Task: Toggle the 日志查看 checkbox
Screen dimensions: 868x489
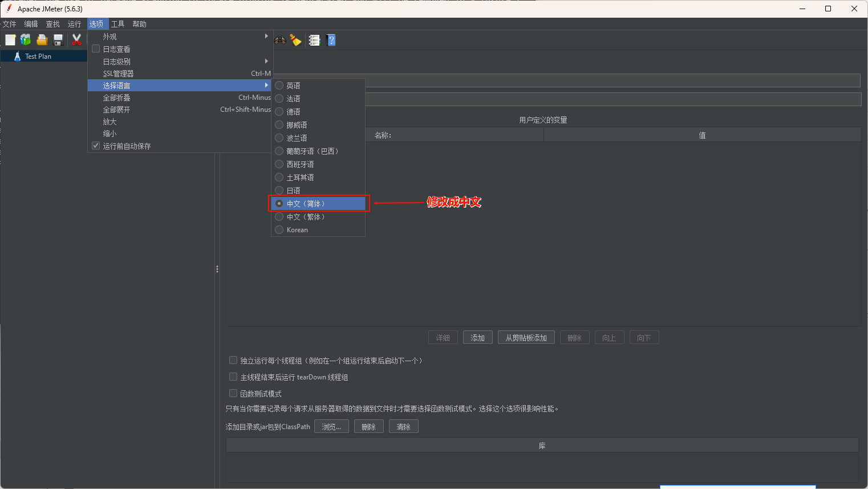Action: pyautogui.click(x=96, y=49)
